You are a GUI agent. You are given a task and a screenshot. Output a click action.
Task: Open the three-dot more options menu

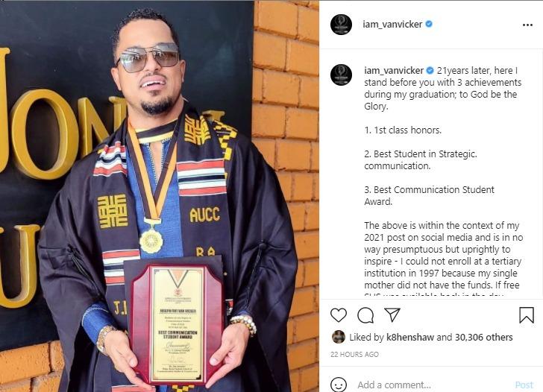527,25
